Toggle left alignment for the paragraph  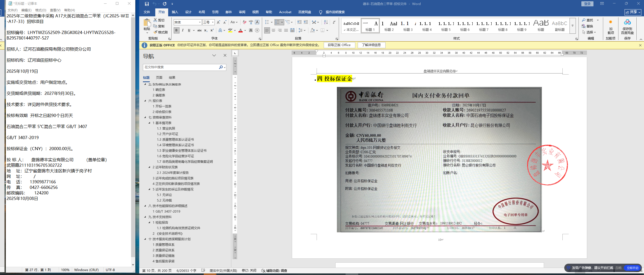pyautogui.click(x=267, y=30)
